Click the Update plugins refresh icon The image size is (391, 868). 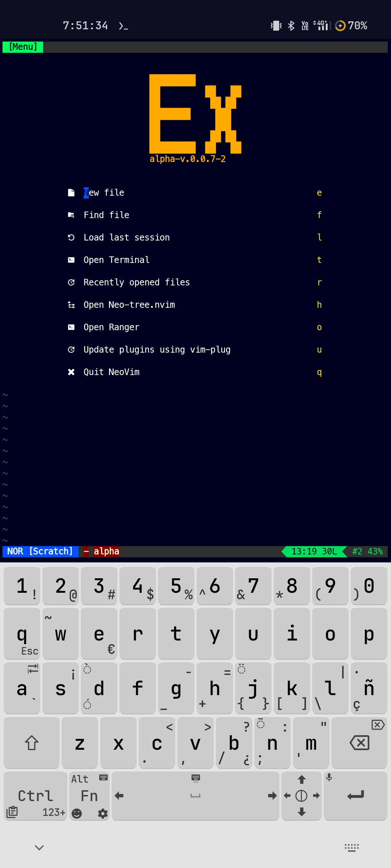point(71,350)
